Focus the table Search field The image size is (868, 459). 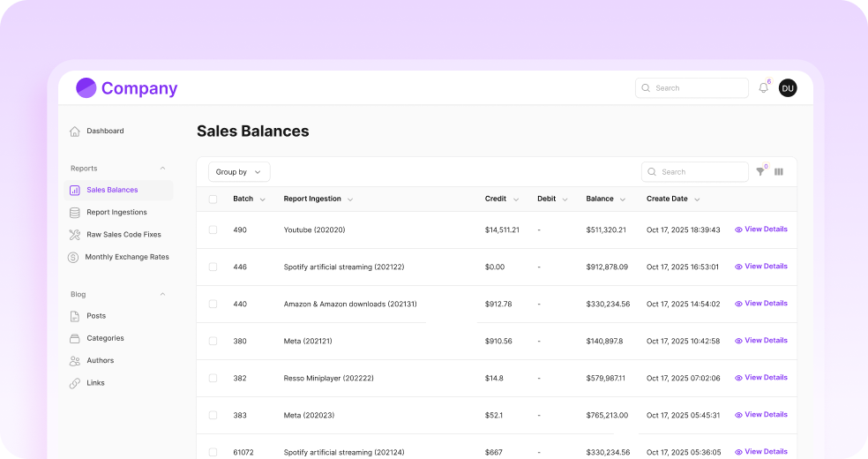pyautogui.click(x=695, y=171)
